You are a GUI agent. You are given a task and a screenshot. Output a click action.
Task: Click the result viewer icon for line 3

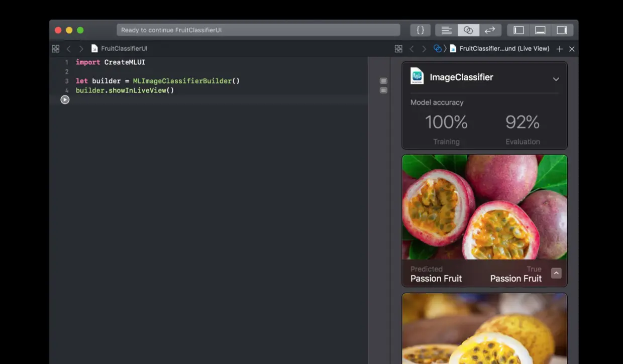[x=384, y=81]
